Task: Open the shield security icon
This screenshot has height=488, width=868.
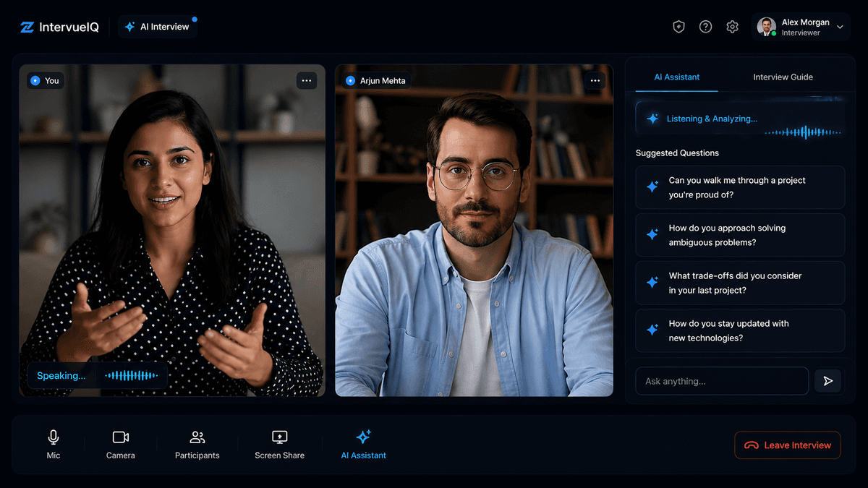Action: click(678, 27)
